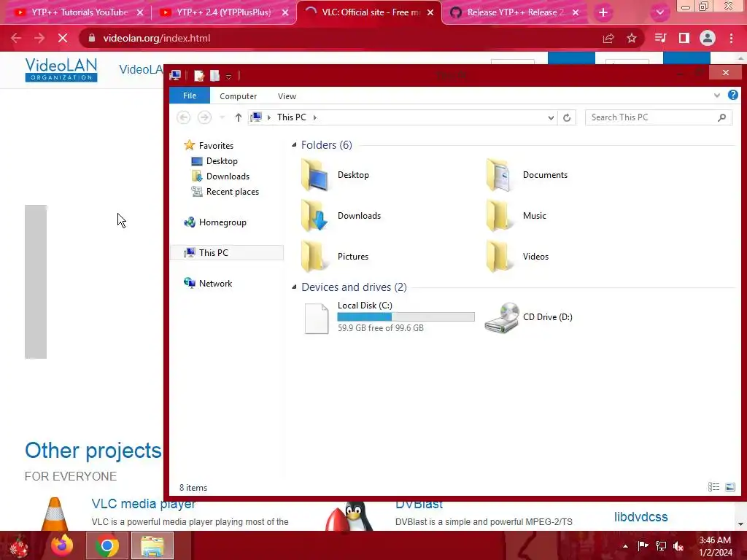The width and height of the screenshot is (747, 560).
Task: Click the Start button
Action: pos(19,546)
